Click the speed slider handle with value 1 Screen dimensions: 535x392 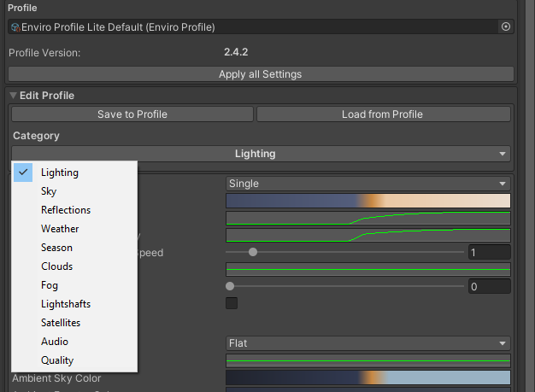click(x=253, y=252)
